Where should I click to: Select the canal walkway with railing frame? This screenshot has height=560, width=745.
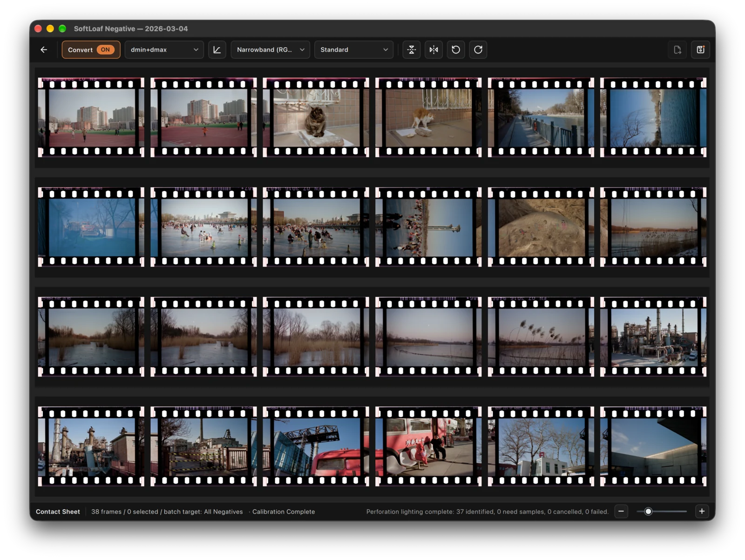(541, 117)
